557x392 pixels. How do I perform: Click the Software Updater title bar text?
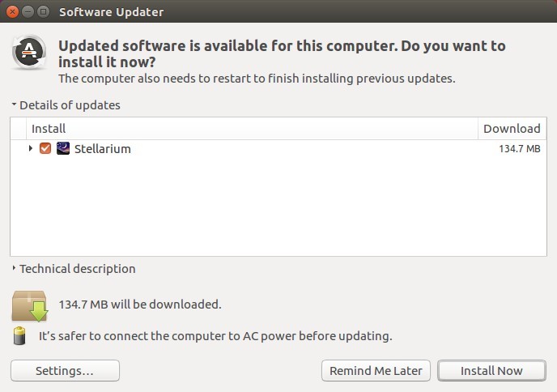(x=112, y=11)
